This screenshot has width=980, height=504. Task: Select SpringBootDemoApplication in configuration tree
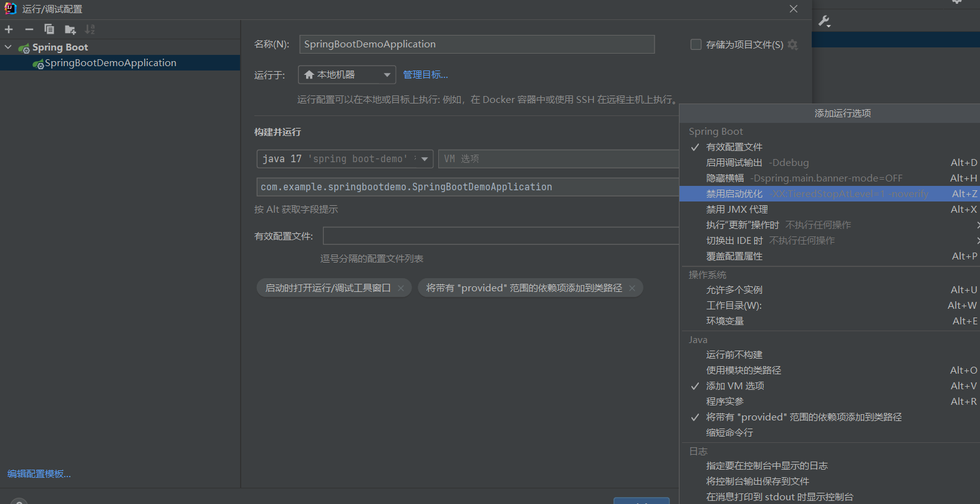pos(120,63)
